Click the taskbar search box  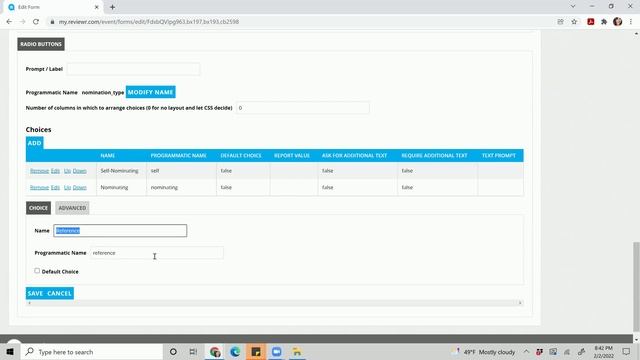coord(91,351)
